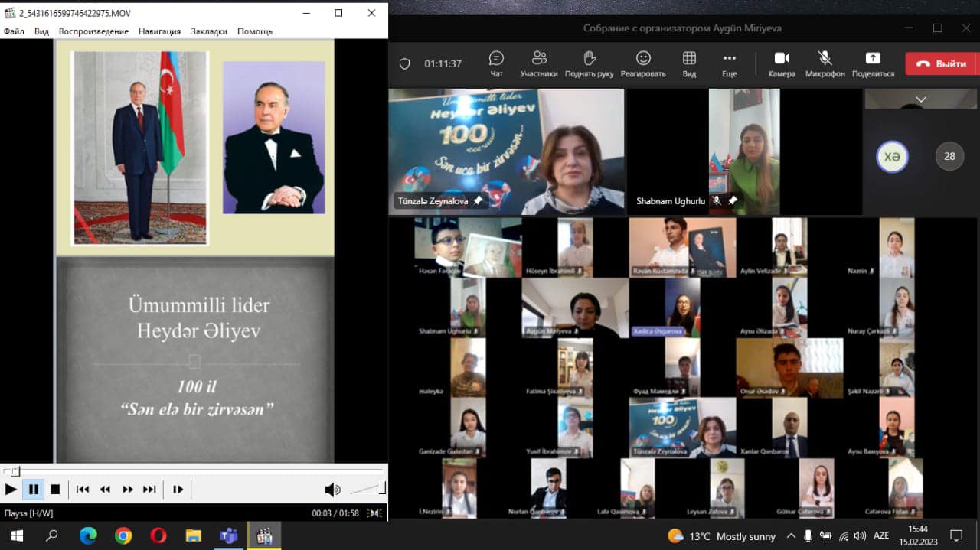Raise hand with Поднять руку
The width and height of the screenshot is (980, 550).
coord(589,63)
